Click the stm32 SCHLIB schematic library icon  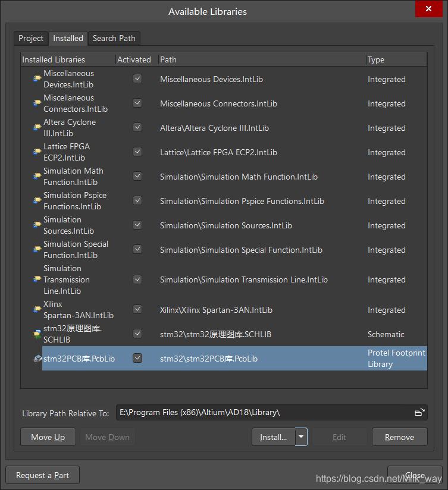coord(37,334)
